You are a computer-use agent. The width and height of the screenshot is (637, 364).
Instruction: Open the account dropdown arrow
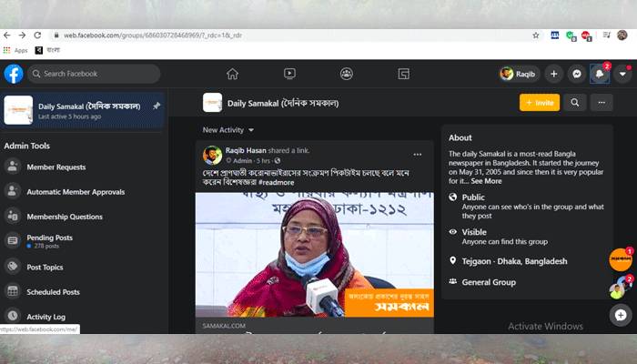coord(622,74)
